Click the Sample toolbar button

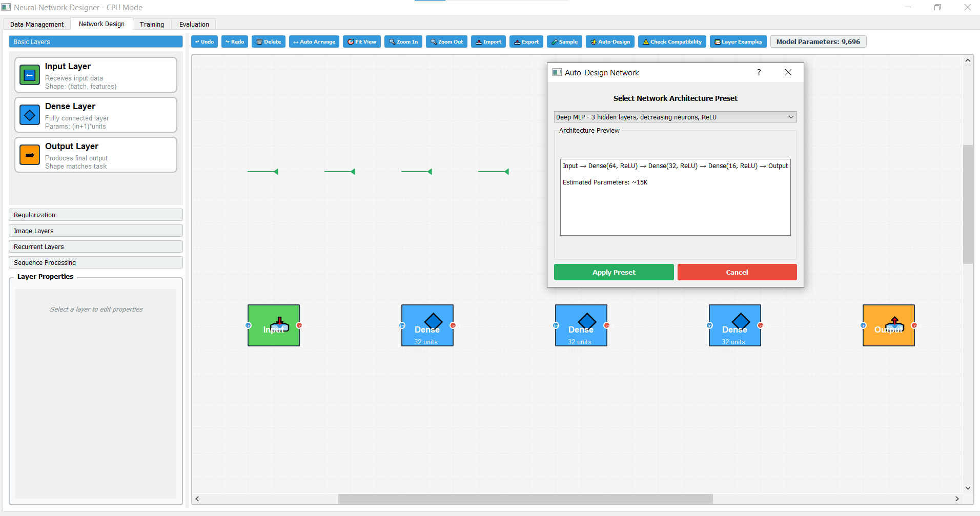point(564,42)
